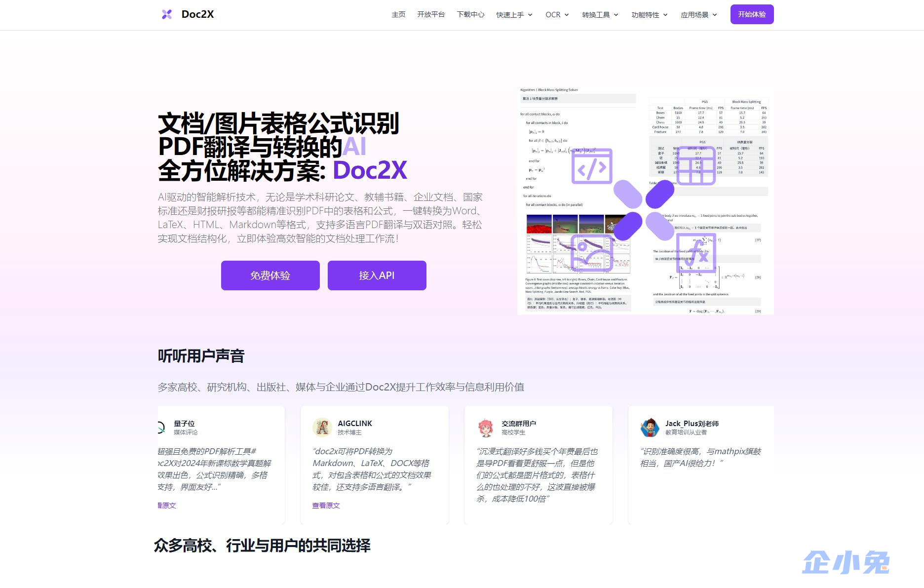Image resolution: width=924 pixels, height=588 pixels.
Task: Open the 开放平台 page
Action: tap(431, 15)
